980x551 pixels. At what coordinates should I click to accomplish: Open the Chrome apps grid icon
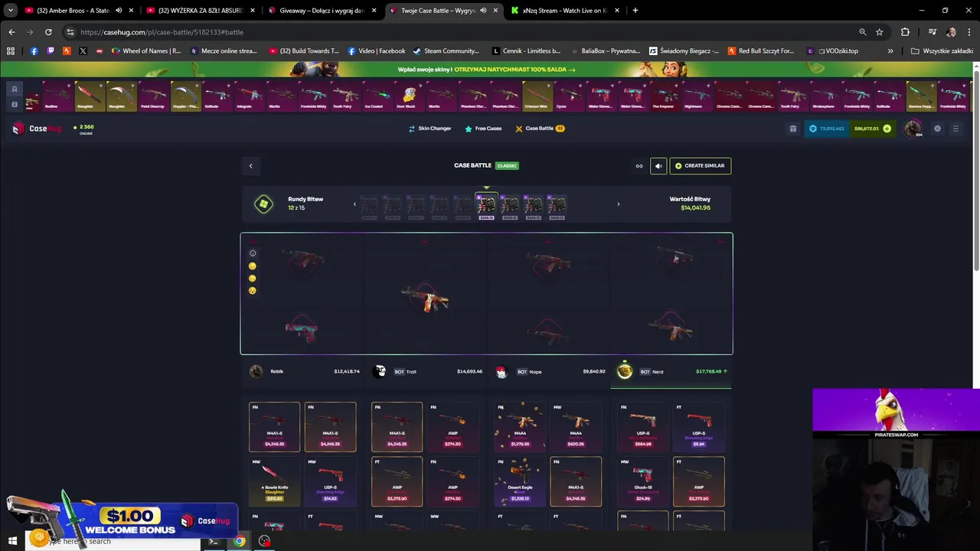[11, 51]
